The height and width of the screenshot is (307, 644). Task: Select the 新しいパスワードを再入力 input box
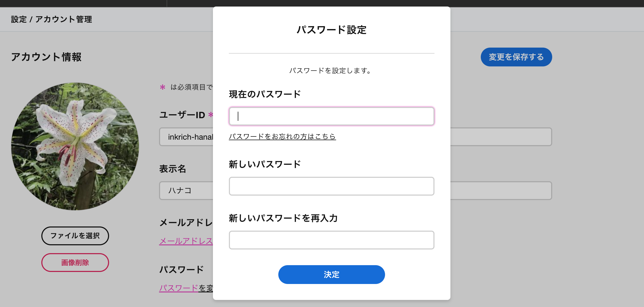[331, 240]
